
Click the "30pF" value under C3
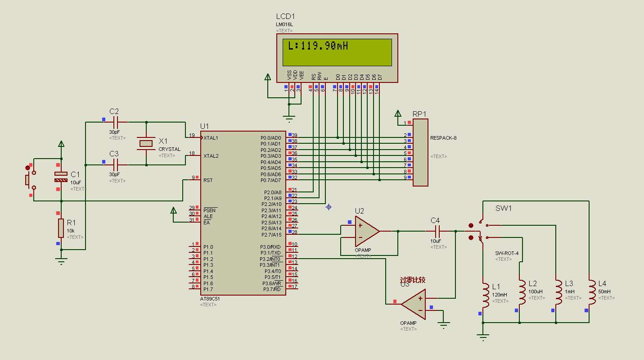tap(114, 174)
